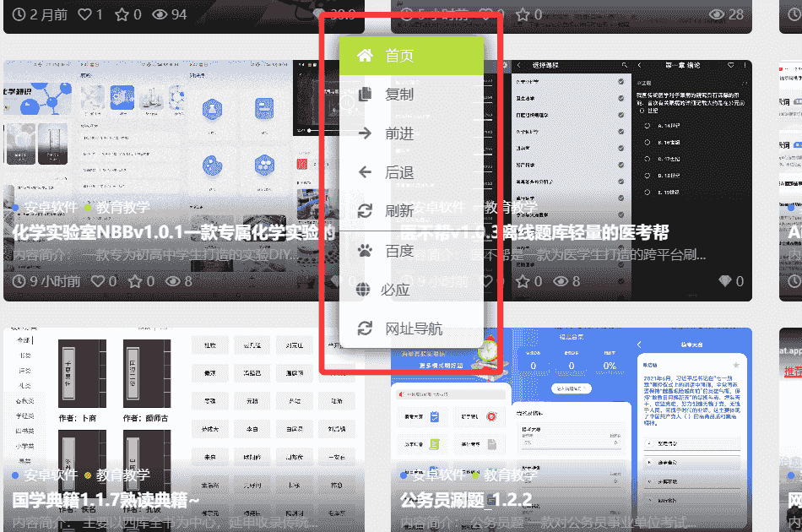Open 医不帮v1.0.3 article title
The width and height of the screenshot is (802, 532).
[x=534, y=232]
